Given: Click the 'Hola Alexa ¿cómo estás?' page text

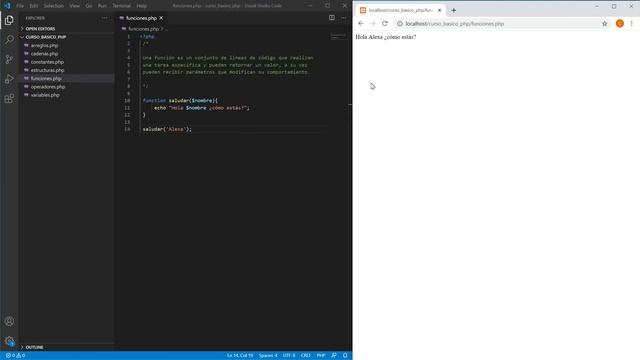Looking at the screenshot, I should click(386, 37).
